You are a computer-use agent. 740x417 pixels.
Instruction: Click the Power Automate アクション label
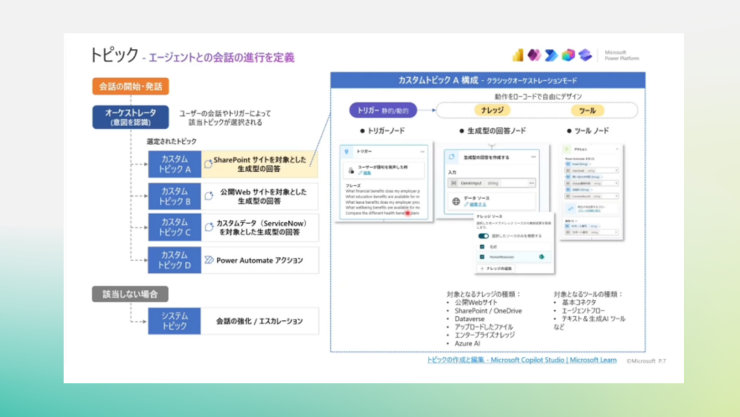260,260
